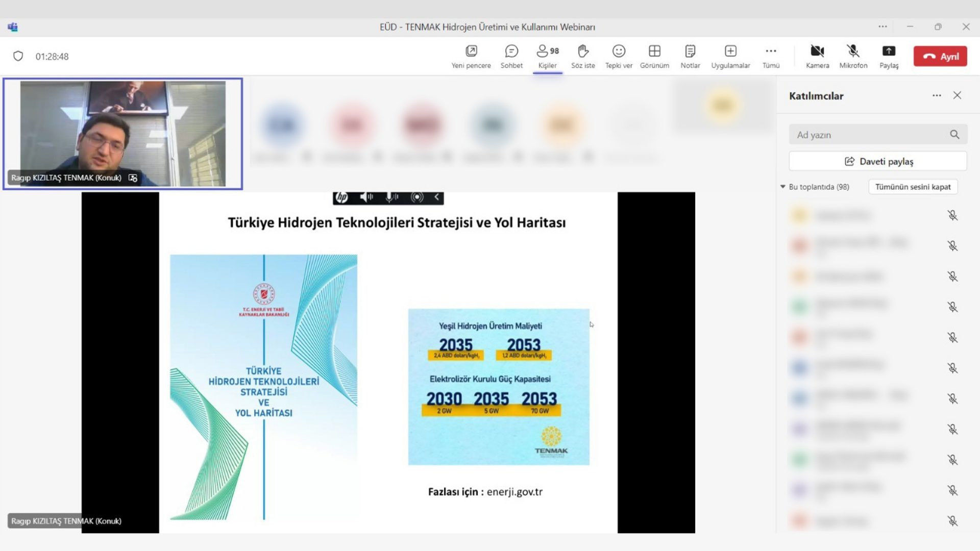The image size is (980, 551).
Task: Click the TENMAK infographic on slide
Action: (x=499, y=387)
